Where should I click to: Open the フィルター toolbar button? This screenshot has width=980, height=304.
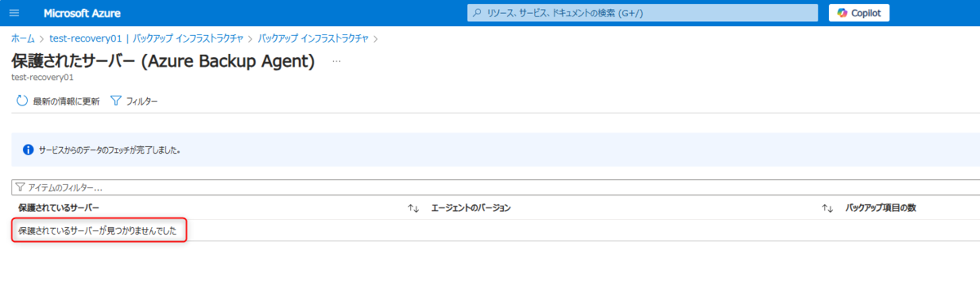coord(133,101)
